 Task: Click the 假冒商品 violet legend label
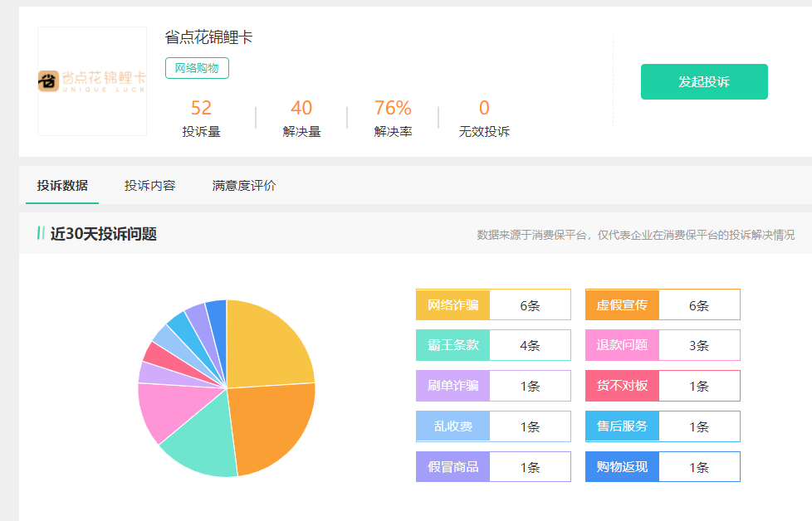click(x=453, y=467)
